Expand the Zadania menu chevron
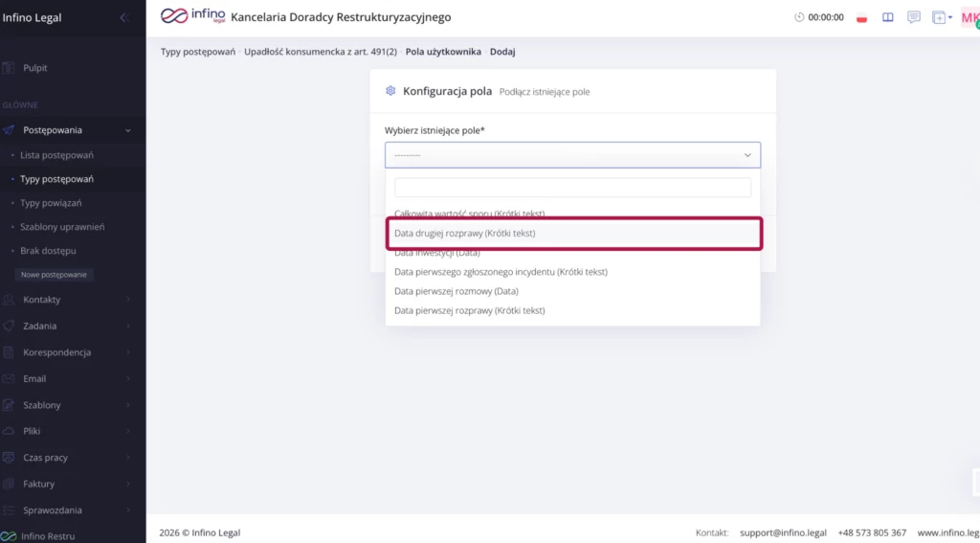 click(x=128, y=326)
